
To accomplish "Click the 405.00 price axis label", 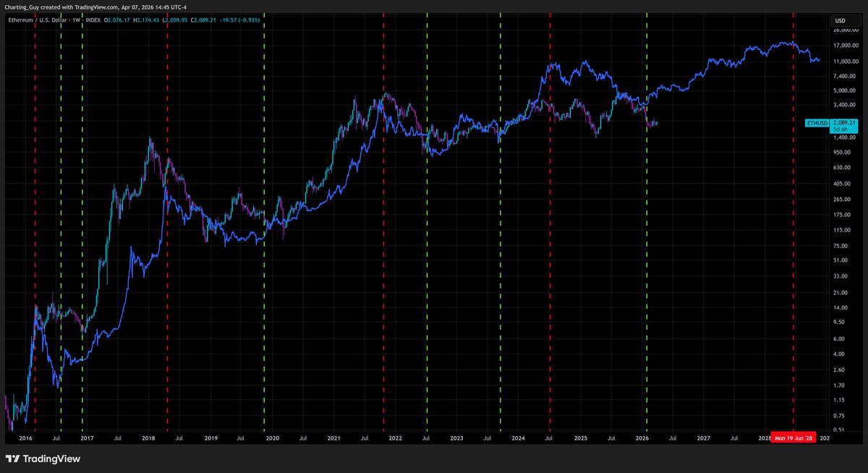I will pos(842,184).
